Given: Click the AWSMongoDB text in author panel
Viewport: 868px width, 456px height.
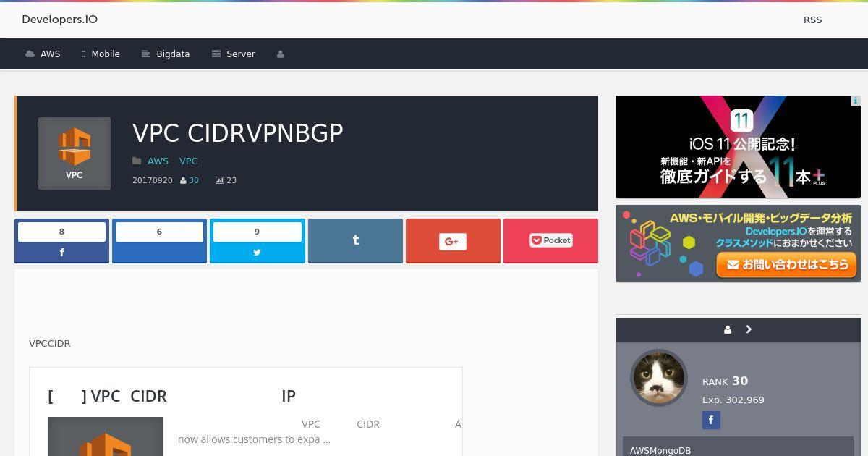Looking at the screenshot, I should (660, 450).
